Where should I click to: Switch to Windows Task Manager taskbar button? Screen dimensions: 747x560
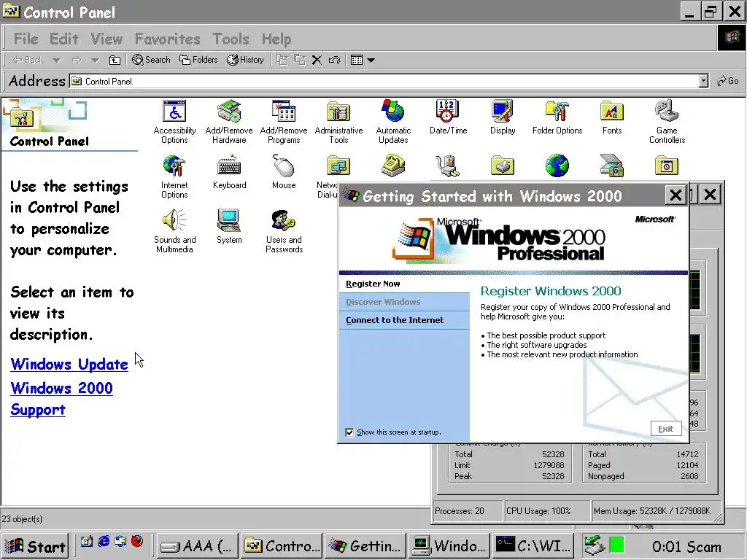tap(449, 546)
